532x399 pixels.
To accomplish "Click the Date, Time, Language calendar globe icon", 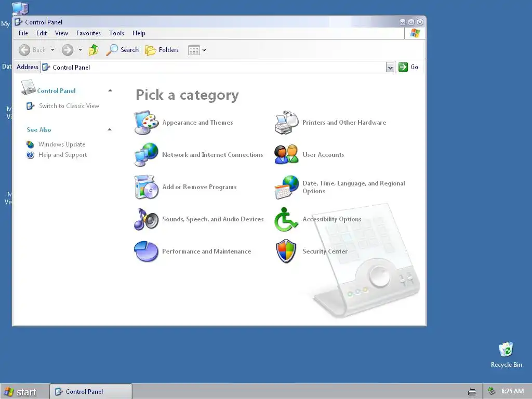I will tap(286, 187).
